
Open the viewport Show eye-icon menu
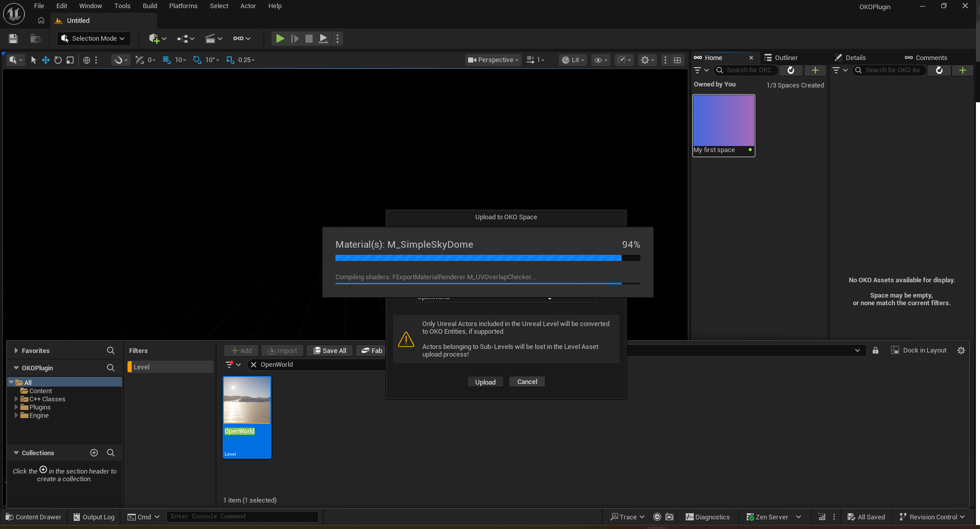coord(601,60)
